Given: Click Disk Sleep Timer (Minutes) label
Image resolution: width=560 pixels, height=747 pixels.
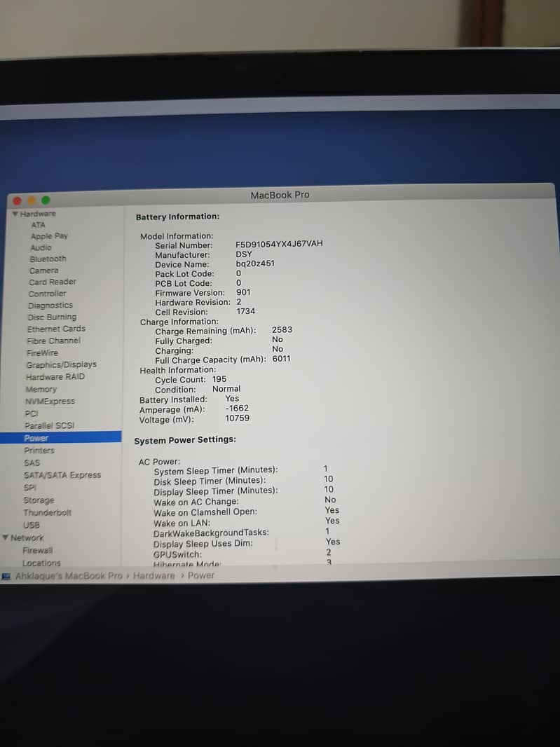Looking at the screenshot, I should (210, 481).
